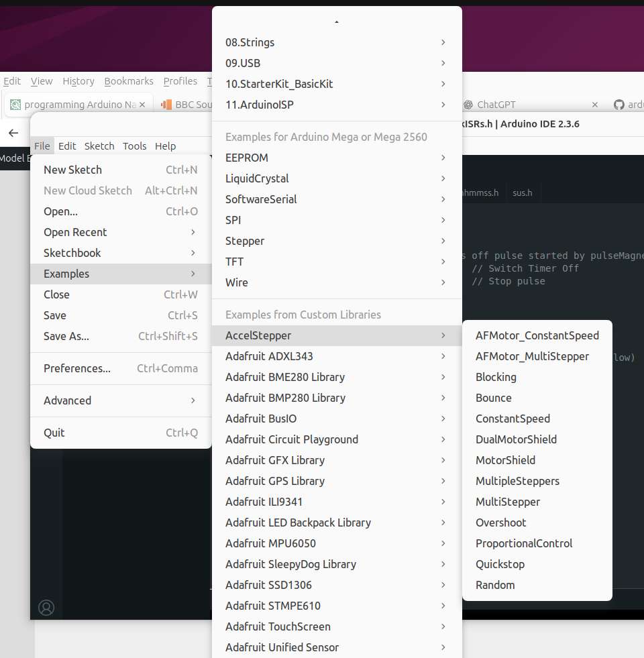Expand the 08.Strings examples
Image resolution: width=644 pixels, height=658 pixels.
[x=337, y=42]
